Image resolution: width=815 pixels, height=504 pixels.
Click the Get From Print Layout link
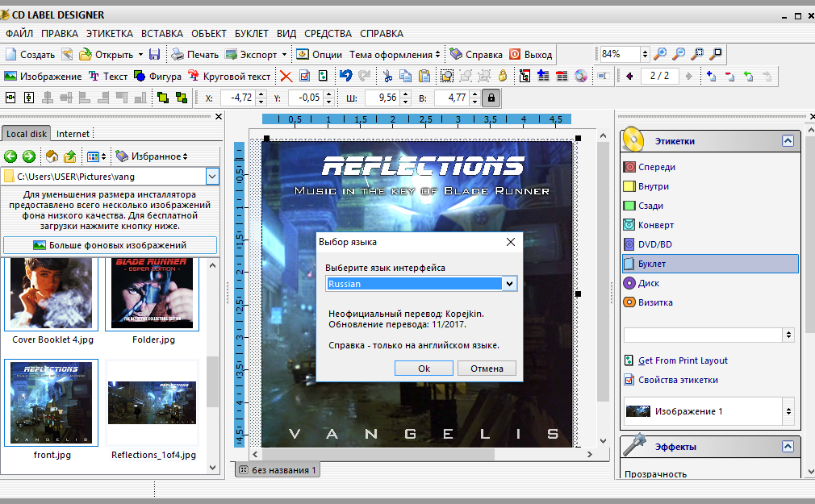683,360
